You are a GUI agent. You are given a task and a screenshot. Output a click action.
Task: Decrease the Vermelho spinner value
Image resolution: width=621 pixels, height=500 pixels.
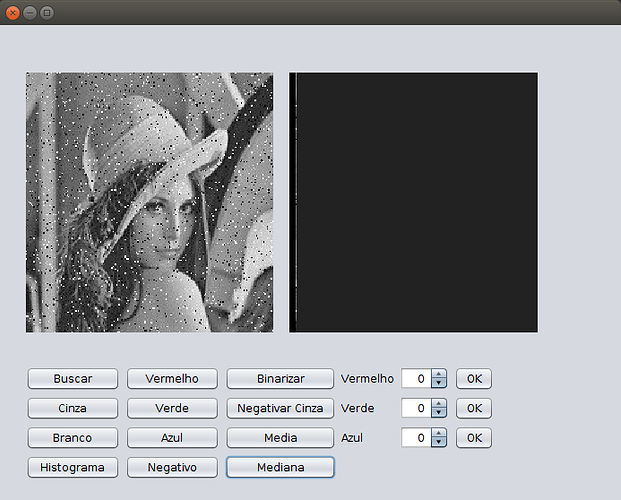tap(439, 384)
